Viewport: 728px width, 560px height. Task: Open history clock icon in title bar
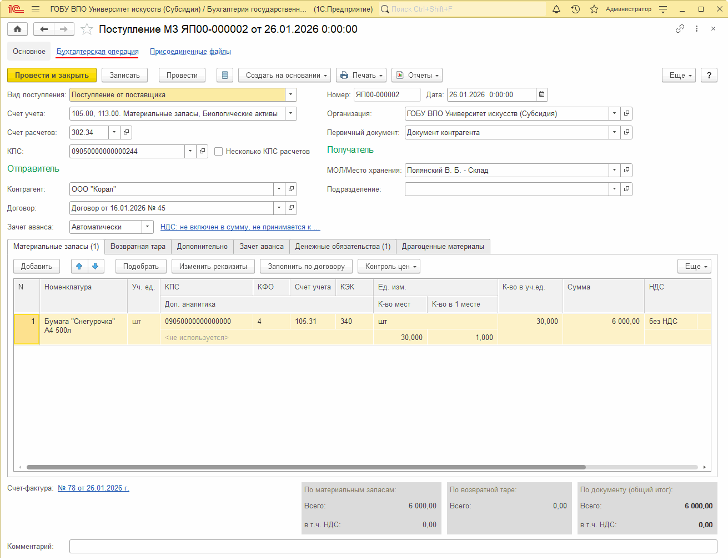pos(575,9)
